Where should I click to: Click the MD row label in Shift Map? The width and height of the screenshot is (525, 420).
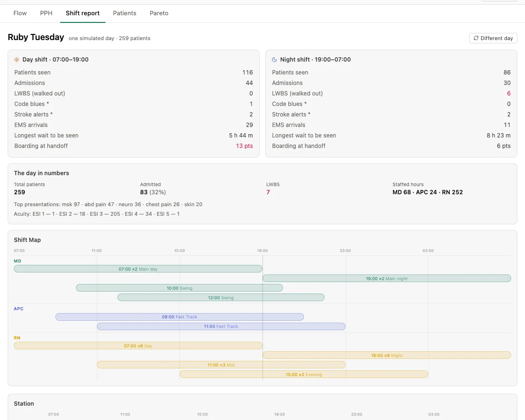tap(17, 261)
